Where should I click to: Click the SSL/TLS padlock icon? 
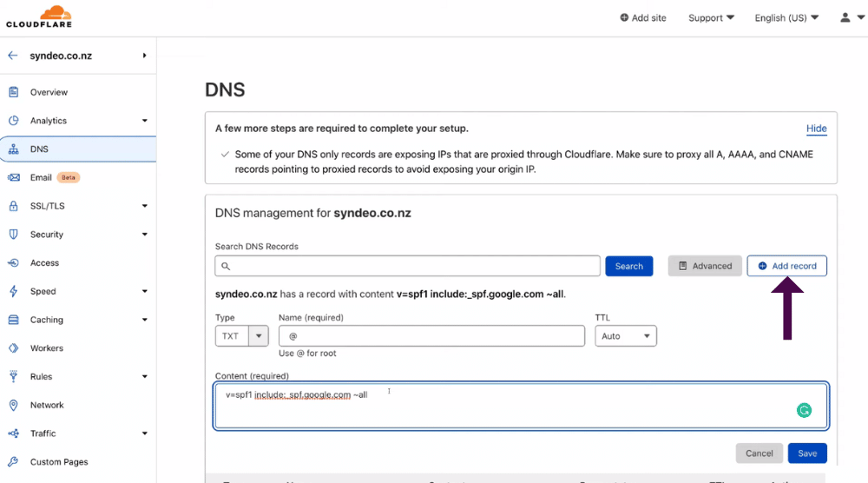click(x=13, y=206)
